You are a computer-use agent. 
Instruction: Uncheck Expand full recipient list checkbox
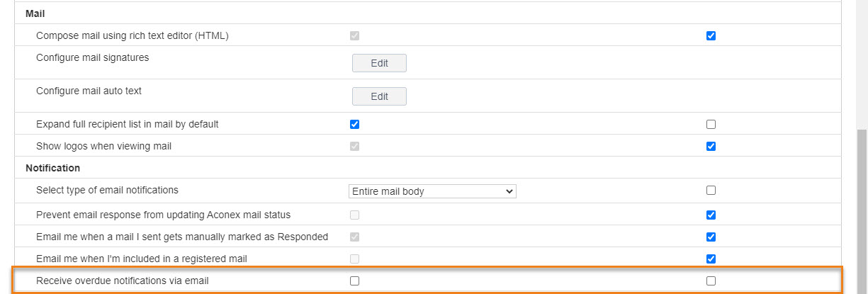click(x=355, y=124)
